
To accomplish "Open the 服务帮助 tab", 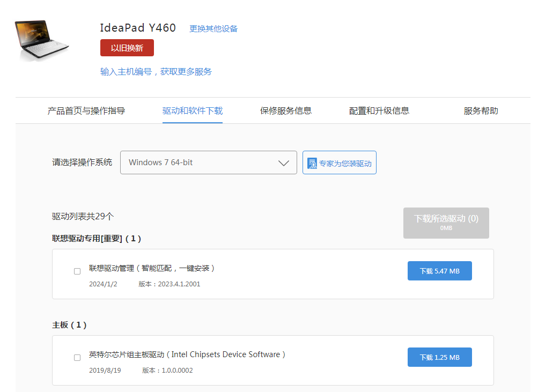I will 481,111.
